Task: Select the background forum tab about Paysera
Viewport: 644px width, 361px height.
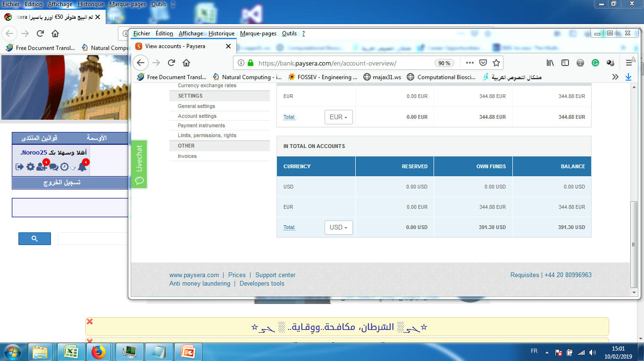Action: coord(52,17)
